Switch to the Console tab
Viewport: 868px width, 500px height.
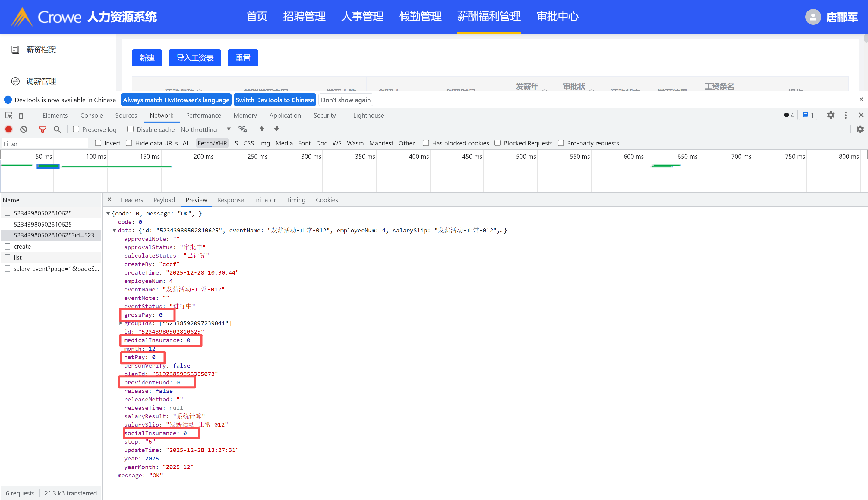point(91,115)
